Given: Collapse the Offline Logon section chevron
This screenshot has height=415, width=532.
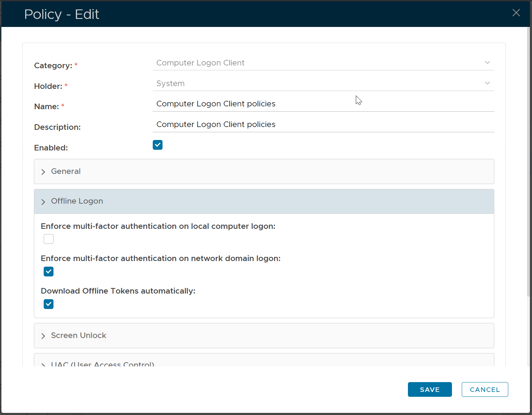Looking at the screenshot, I should (x=43, y=202).
